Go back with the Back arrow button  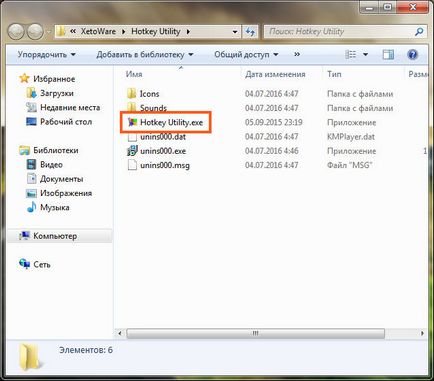[16, 32]
